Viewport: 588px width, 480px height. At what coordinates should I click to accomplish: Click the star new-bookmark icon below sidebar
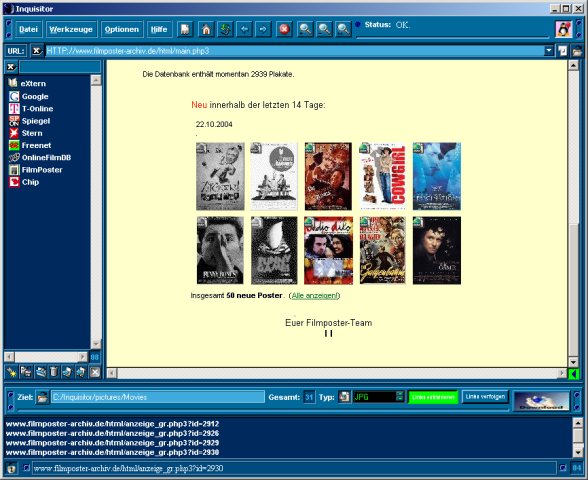[x=12, y=372]
